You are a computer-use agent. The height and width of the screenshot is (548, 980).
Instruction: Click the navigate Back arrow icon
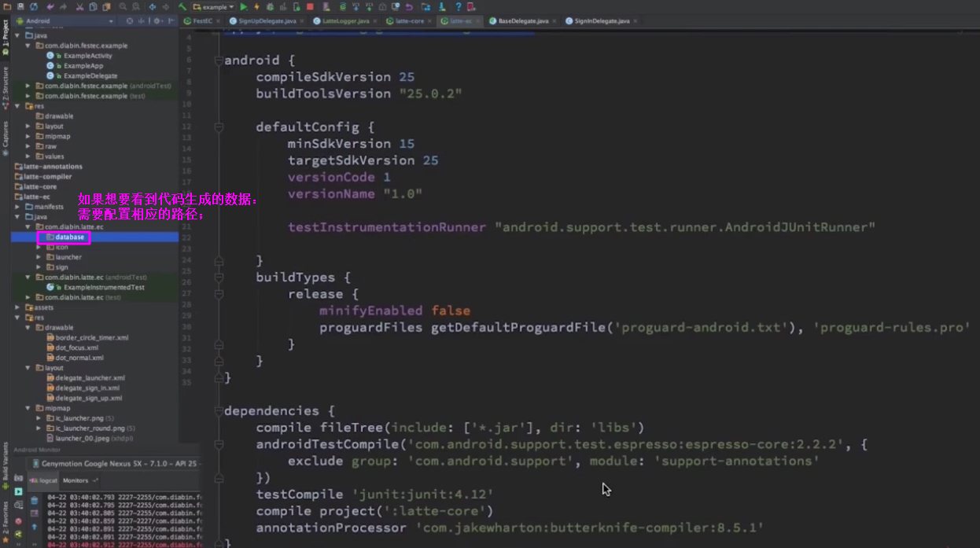click(x=152, y=6)
